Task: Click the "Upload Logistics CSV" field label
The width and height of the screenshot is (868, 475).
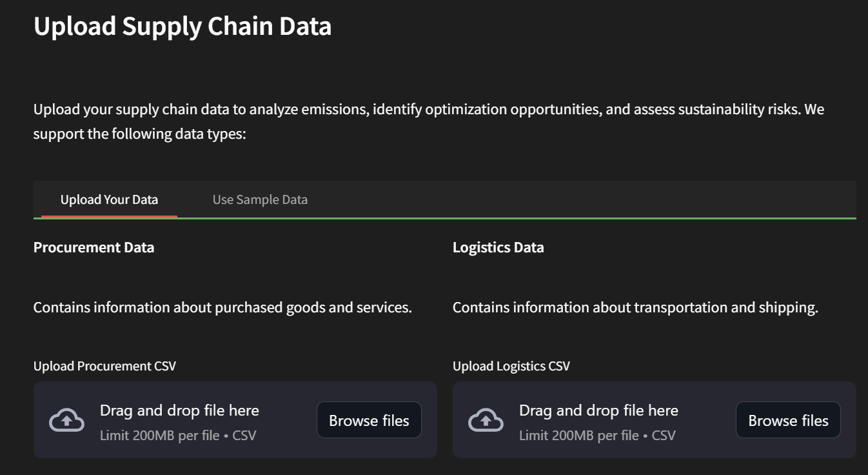Action: (511, 366)
